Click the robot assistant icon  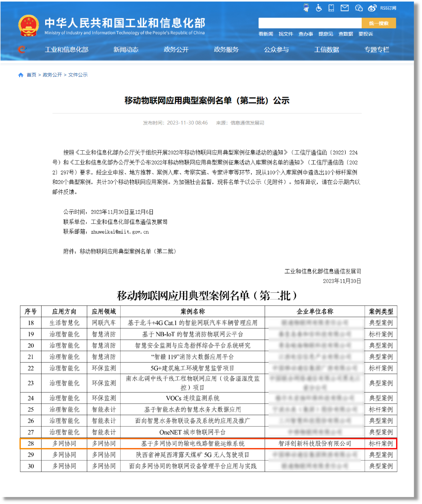(x=306, y=8)
